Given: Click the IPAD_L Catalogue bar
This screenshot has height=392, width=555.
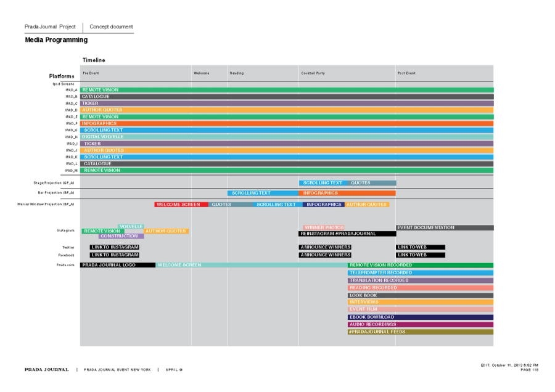Looking at the screenshot, I should [x=287, y=164].
